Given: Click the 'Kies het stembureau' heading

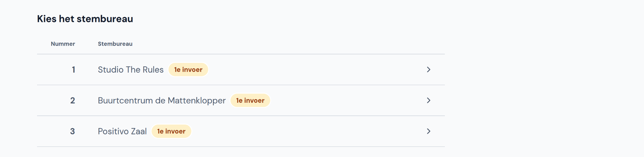Looking at the screenshot, I should pos(85,19).
